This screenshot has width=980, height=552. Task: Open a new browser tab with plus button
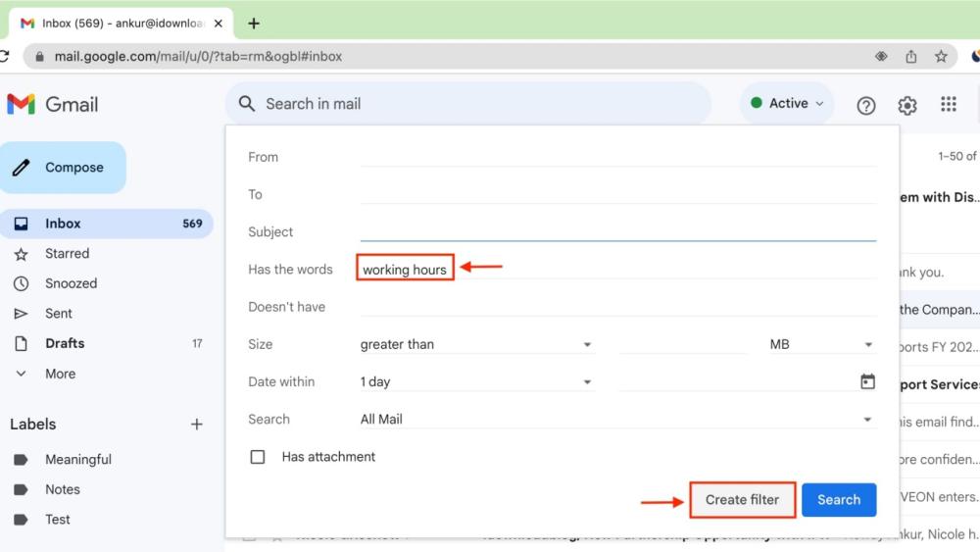[x=254, y=23]
